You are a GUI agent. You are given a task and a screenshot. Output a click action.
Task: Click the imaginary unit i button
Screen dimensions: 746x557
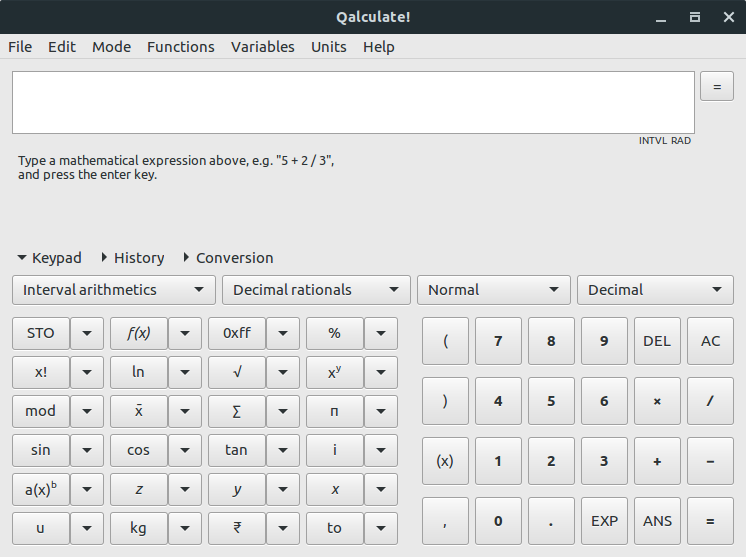[x=335, y=450]
